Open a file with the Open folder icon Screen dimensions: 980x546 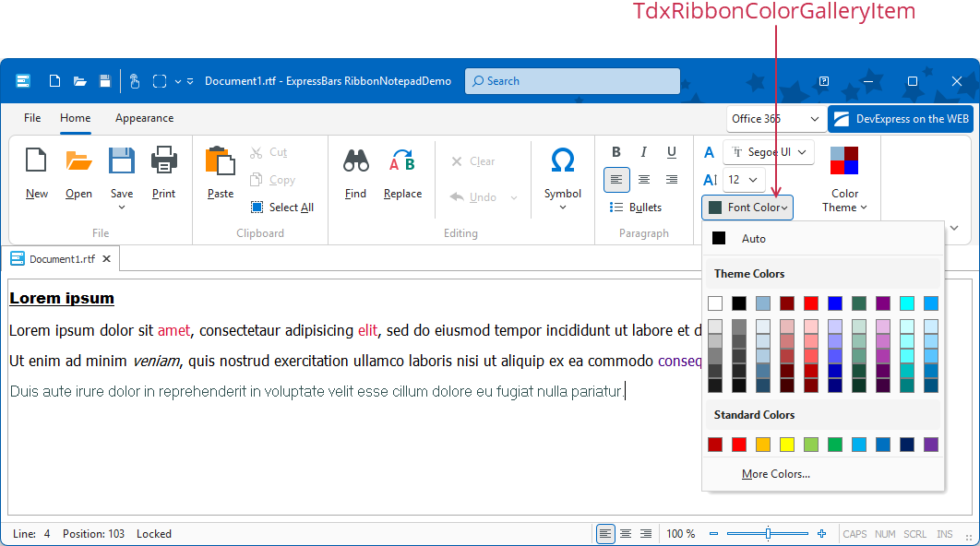78,160
